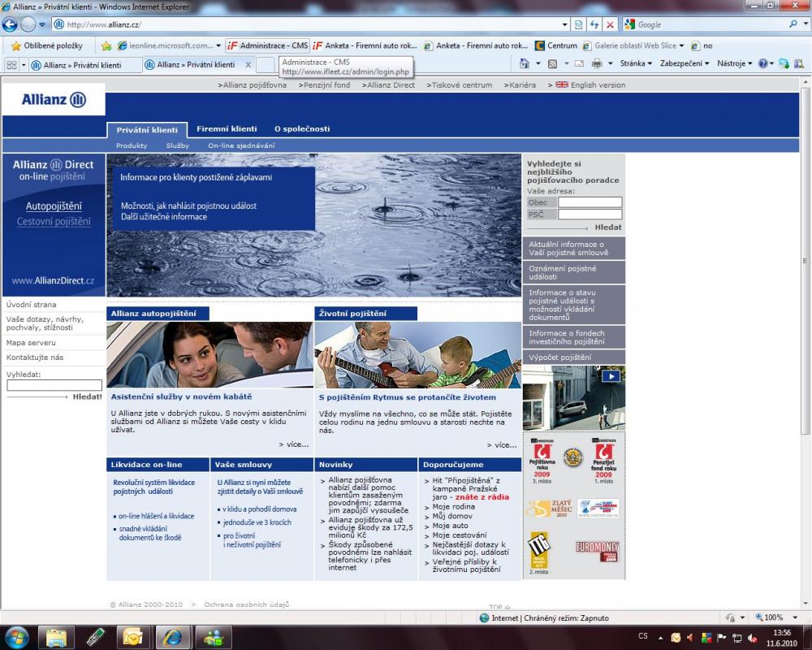Expand the Galerie oblastí Web Slice dropdown
The image size is (812, 650).
[681, 45]
